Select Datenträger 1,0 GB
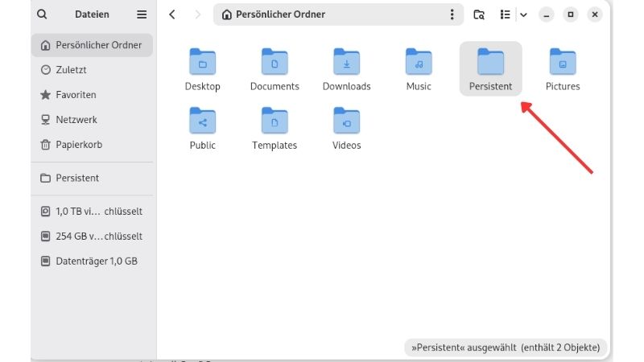This screenshot has height=362, width=644. pyautogui.click(x=92, y=261)
